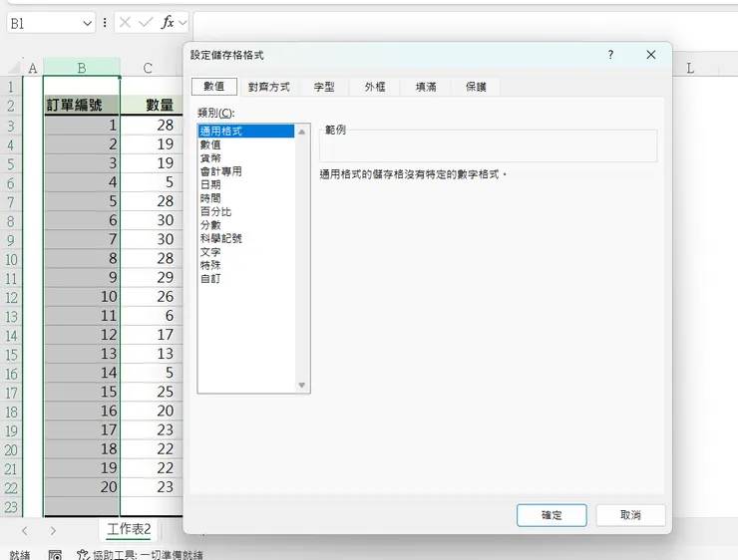Select column L header
This screenshot has height=560, width=738.
[x=690, y=68]
